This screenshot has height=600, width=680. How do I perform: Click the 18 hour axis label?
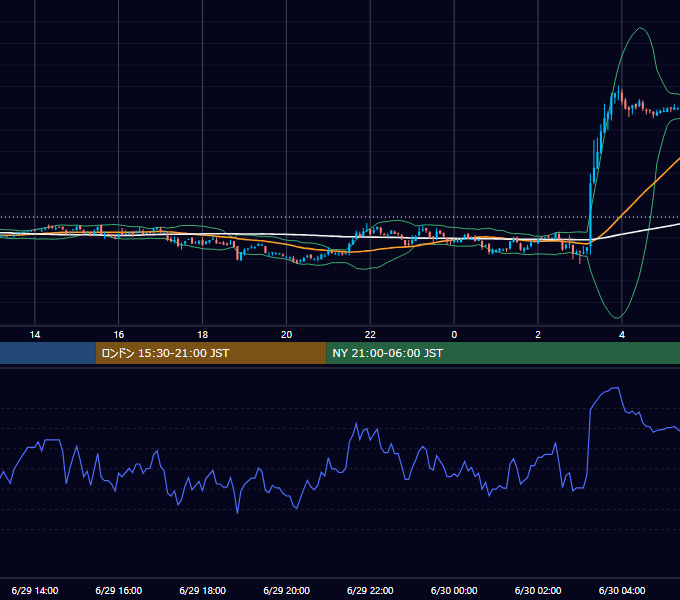tap(203, 335)
